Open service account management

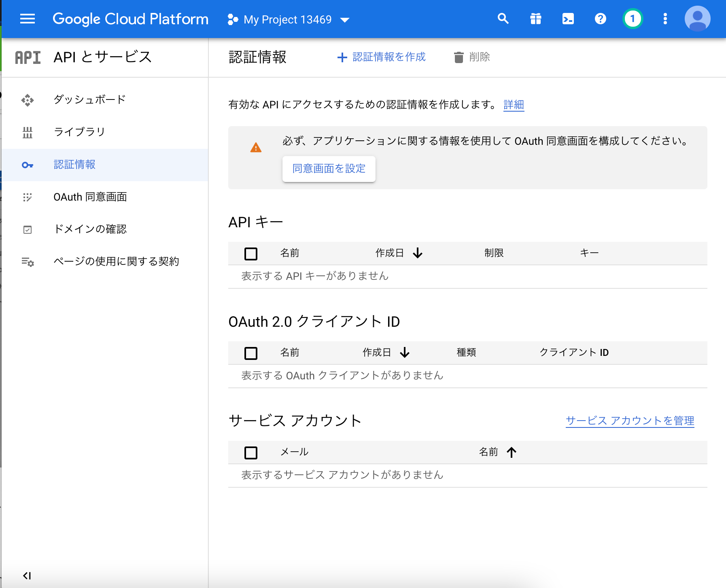[x=630, y=421]
